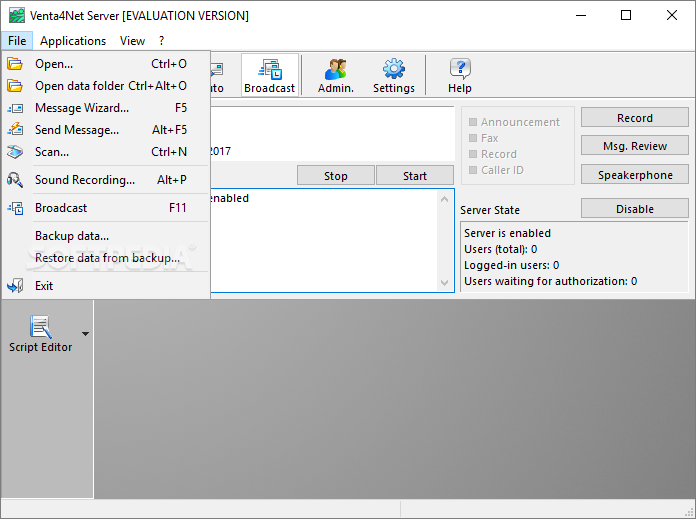Select Send Message... menu entry
Image resolution: width=696 pixels, height=519 pixels.
(x=106, y=130)
